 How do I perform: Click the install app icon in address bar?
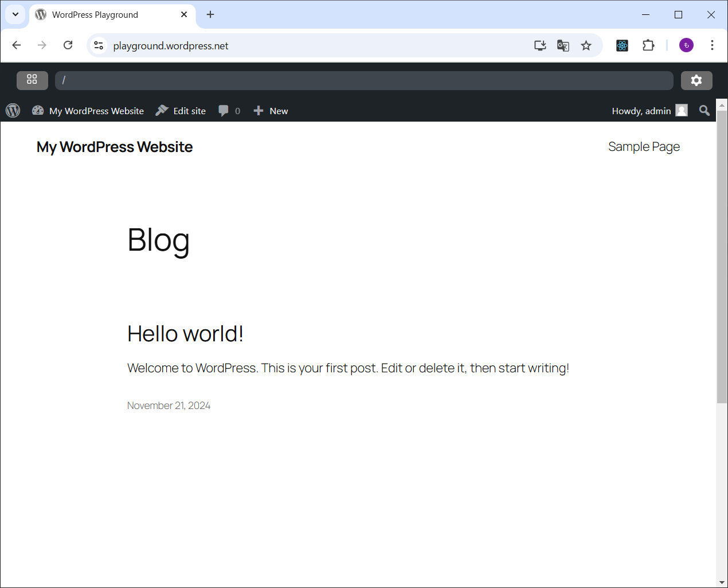(540, 45)
